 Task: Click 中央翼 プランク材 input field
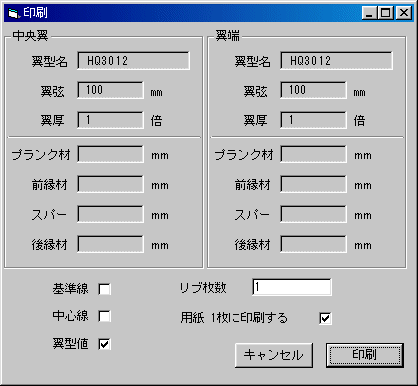pos(110,154)
